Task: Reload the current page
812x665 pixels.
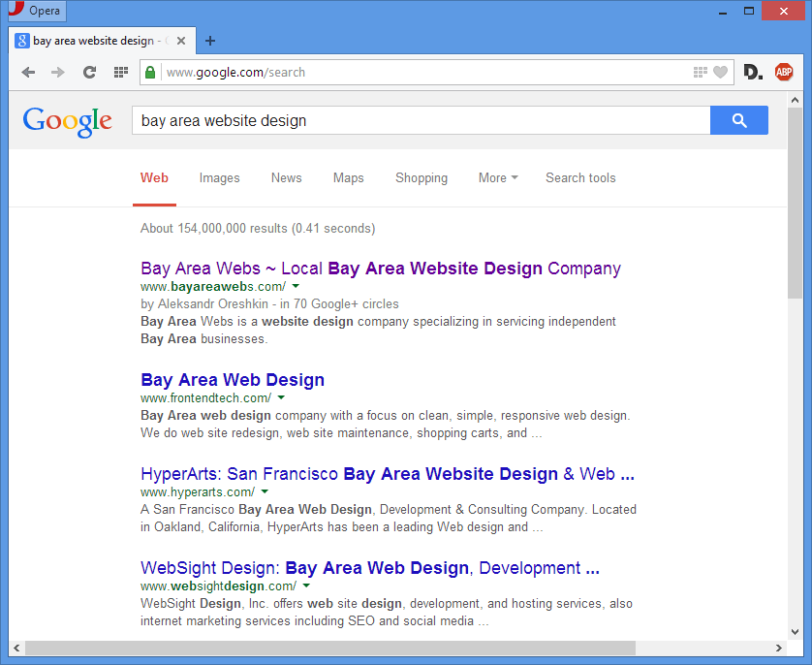Action: click(x=89, y=72)
